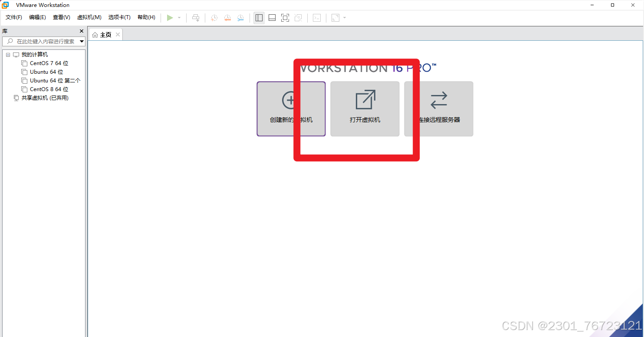Click the VMware Workstation title bar logo

[5, 5]
